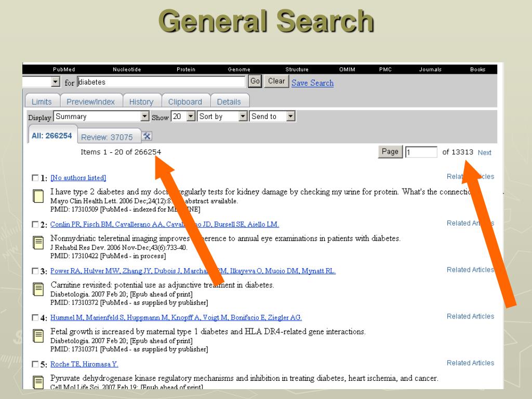532x399 pixels.
Task: Switch to the Preview/Index tab
Action: point(90,101)
